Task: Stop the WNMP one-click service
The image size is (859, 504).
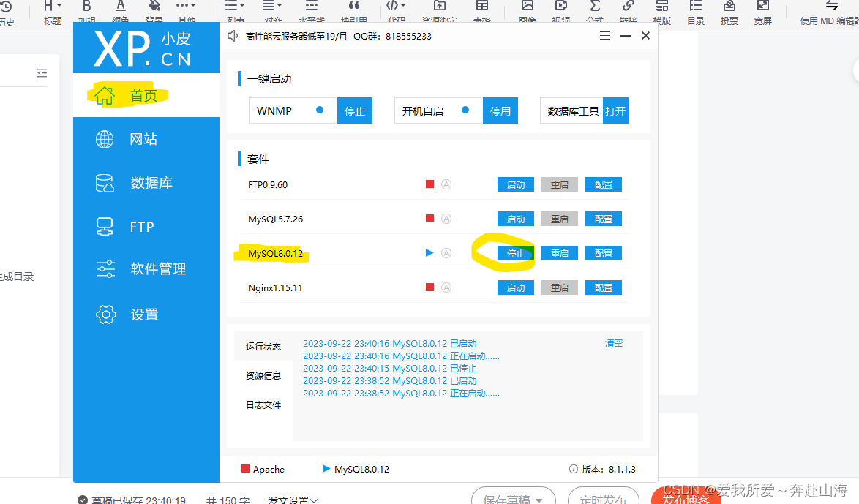Action: [354, 110]
